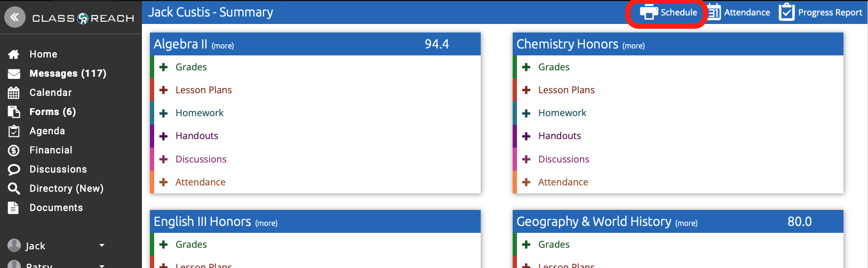Click the Messages envelope icon
This screenshot has width=868, height=268.
14,74
